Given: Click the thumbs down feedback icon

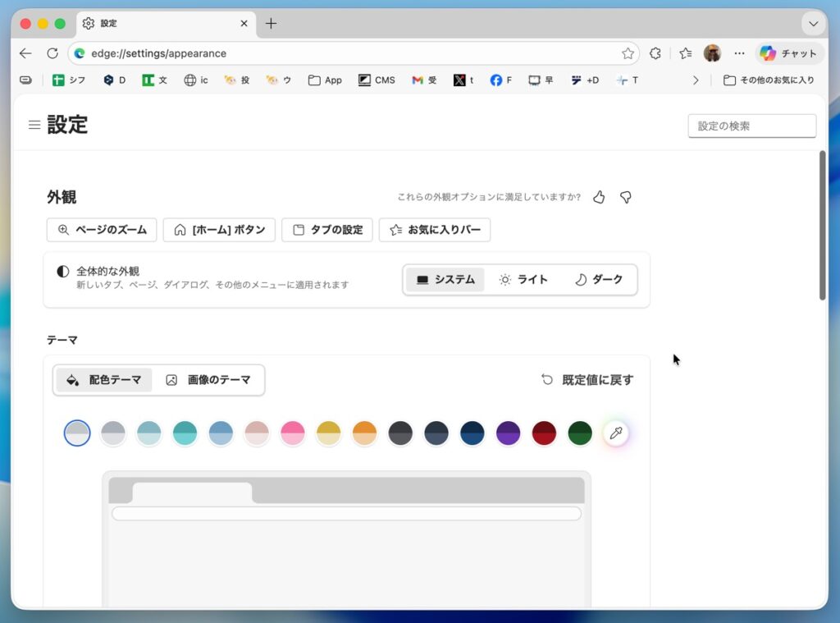Looking at the screenshot, I should 625,197.
